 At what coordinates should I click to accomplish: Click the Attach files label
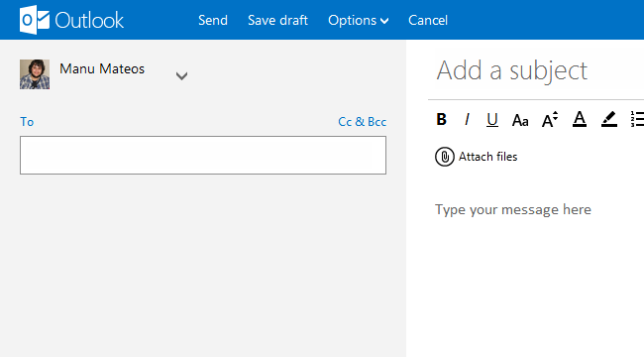pyautogui.click(x=487, y=157)
